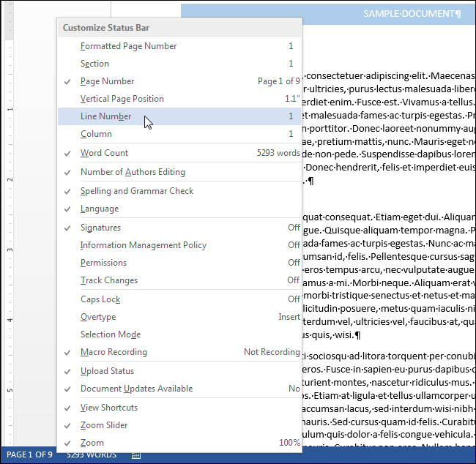Viewport: 476px width, 464px height.
Task: Toggle Number of Authors Editing
Action: point(179,172)
